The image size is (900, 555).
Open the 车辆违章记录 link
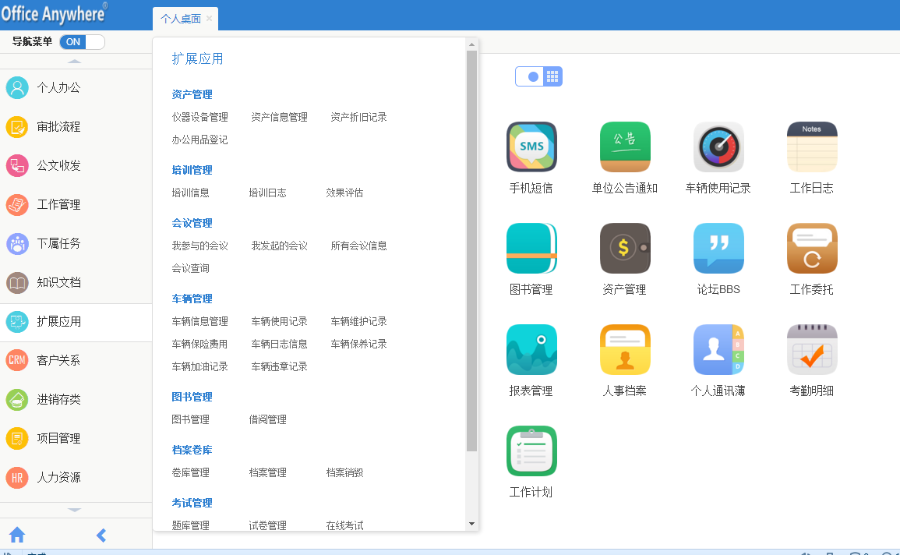tap(279, 367)
